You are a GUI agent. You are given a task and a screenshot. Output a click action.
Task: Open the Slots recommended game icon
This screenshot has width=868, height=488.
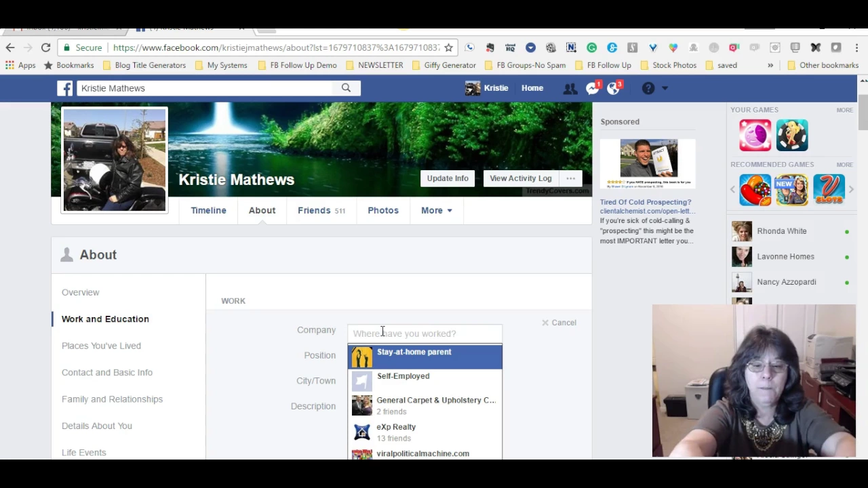(x=829, y=190)
